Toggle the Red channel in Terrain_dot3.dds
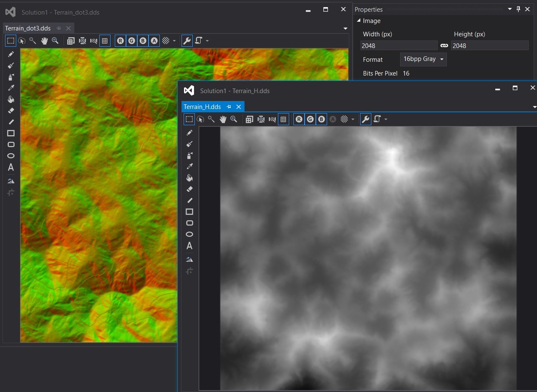Viewport: 537px width, 392px height. 120,40
